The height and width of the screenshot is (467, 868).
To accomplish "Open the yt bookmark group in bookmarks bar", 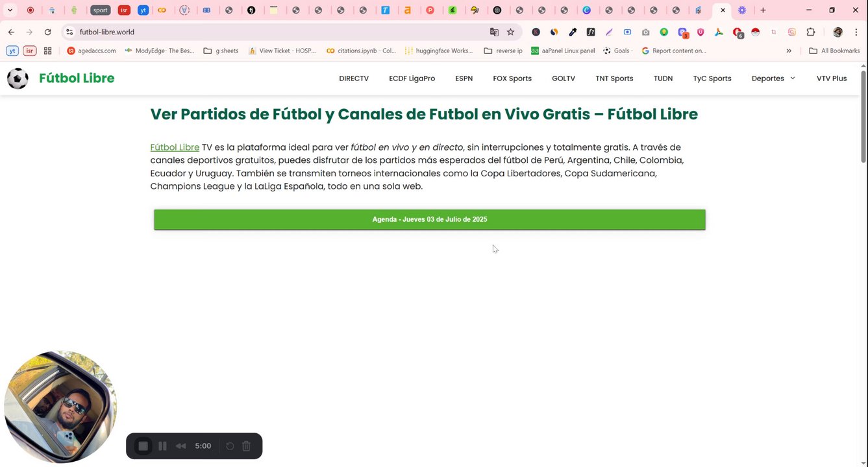I will coord(12,51).
